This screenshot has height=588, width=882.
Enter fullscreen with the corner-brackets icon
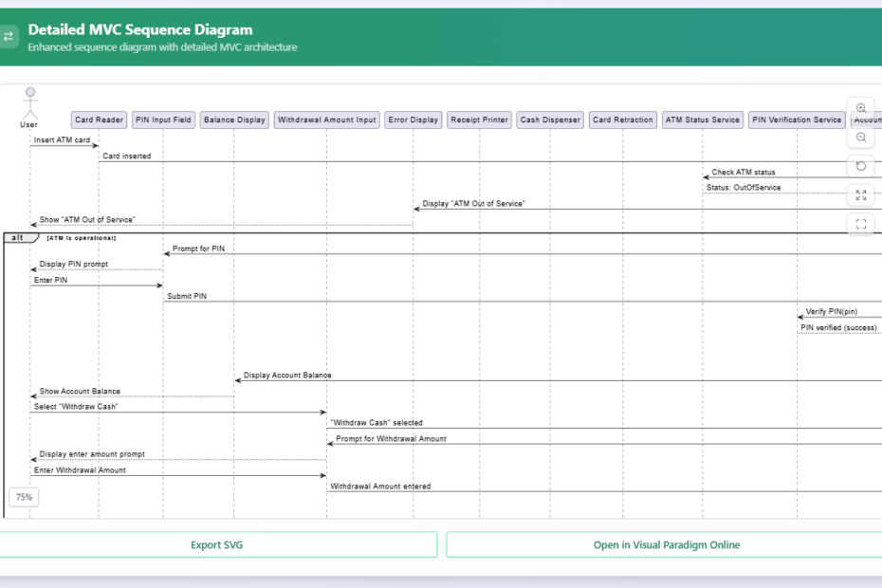pyautogui.click(x=860, y=225)
